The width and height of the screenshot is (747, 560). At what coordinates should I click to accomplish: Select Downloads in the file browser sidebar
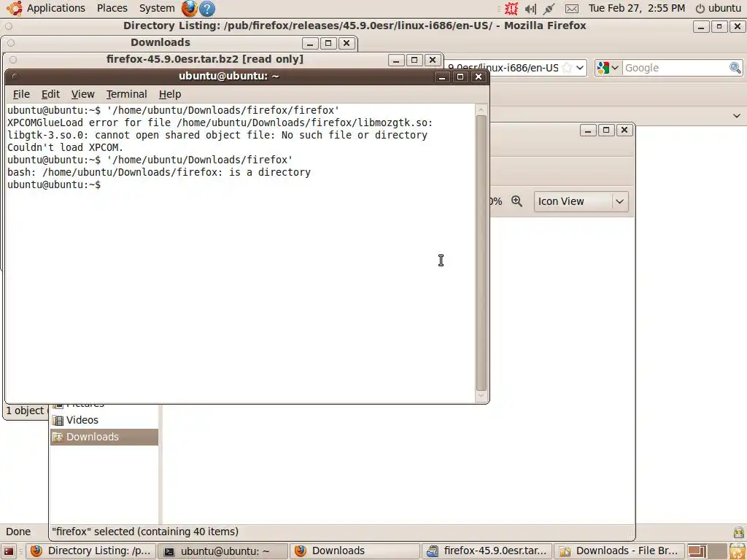[x=104, y=437]
